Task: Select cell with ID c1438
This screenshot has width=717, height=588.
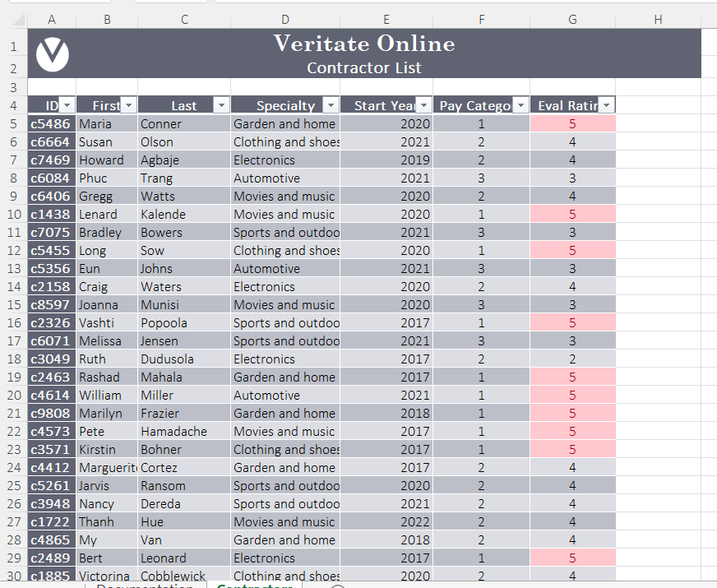Action: [x=52, y=214]
